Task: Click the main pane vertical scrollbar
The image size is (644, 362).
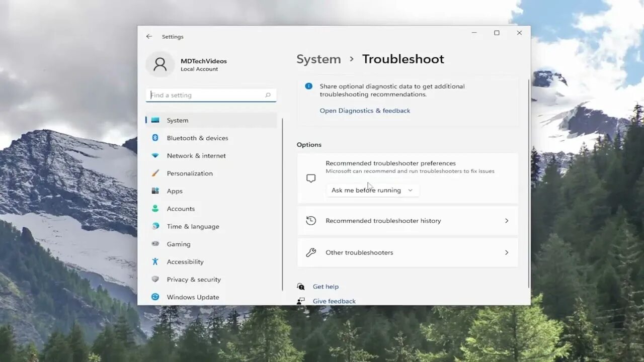Action: pyautogui.click(x=529, y=184)
